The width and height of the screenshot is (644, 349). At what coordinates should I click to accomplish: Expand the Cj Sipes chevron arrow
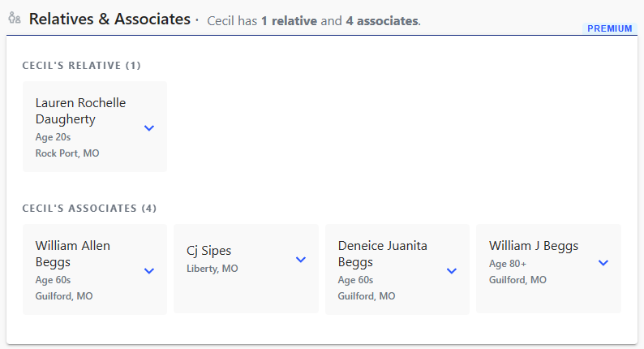(x=301, y=260)
